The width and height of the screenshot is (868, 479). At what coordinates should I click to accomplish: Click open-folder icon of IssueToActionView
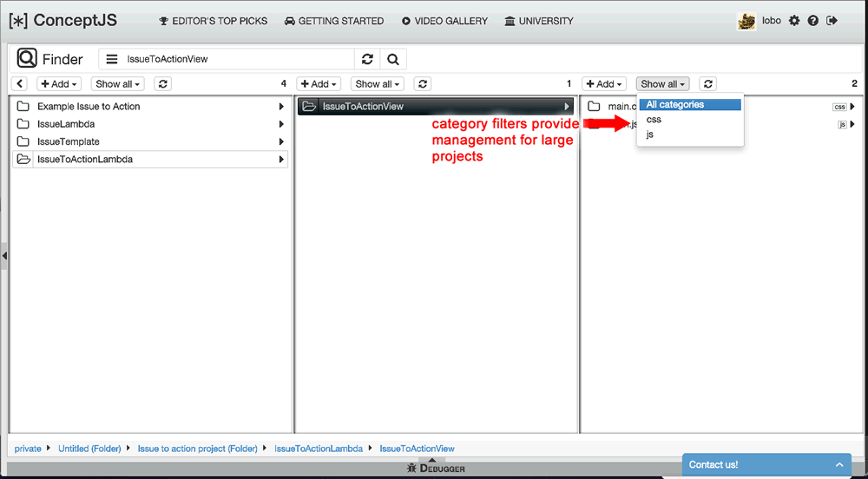coord(310,106)
